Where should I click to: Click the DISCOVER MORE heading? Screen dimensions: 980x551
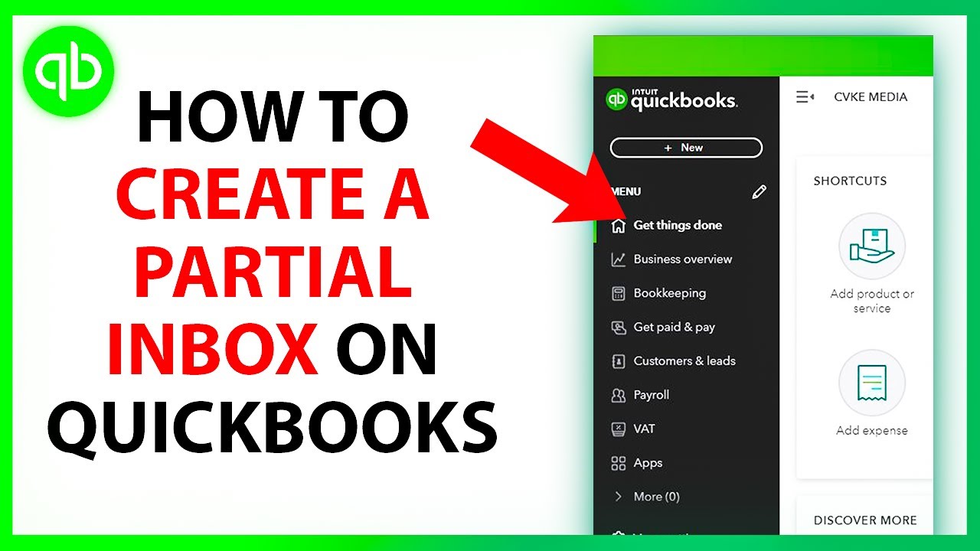coord(865,520)
